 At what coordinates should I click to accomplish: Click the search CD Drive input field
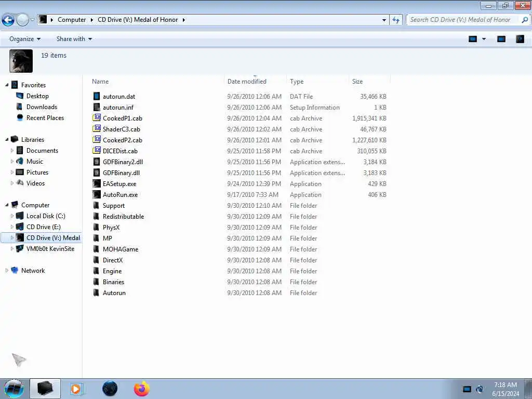coord(463,20)
